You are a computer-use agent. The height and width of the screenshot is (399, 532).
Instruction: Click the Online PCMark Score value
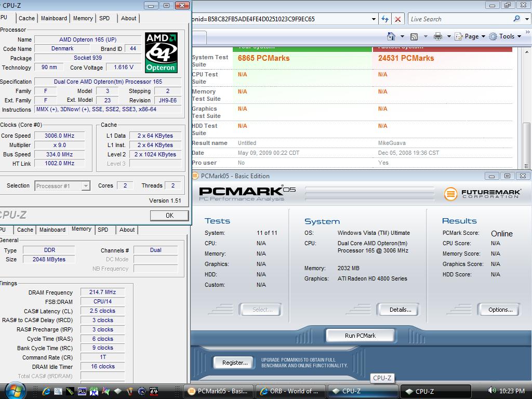501,234
